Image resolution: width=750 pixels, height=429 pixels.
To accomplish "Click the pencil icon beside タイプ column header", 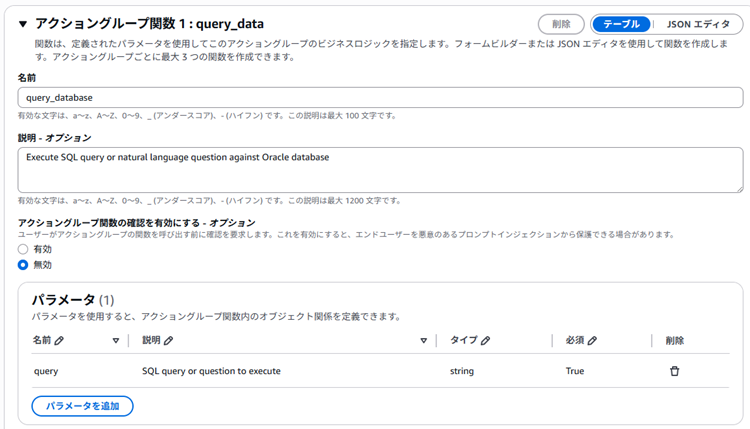I will tap(485, 341).
